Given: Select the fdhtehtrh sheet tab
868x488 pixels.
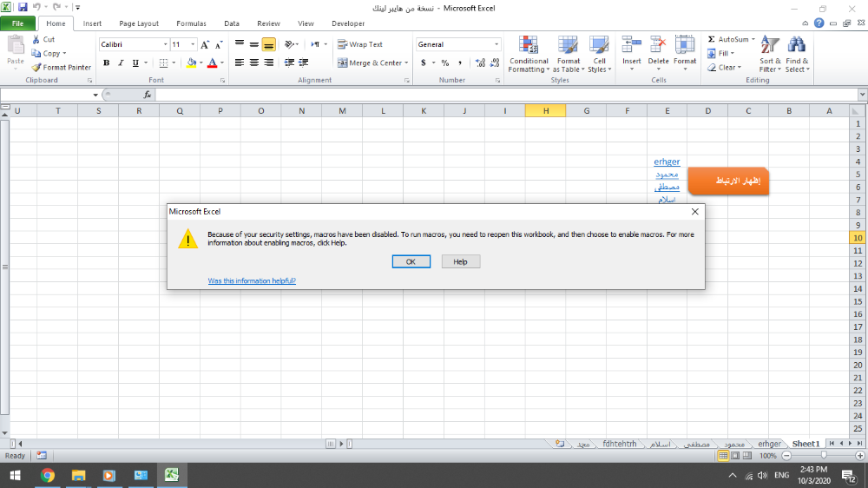Looking at the screenshot, I should point(619,444).
